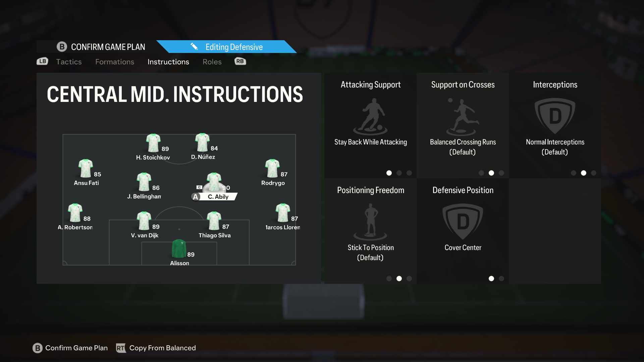
Task: Click the Interceptions defense shield icon
Action: [555, 116]
